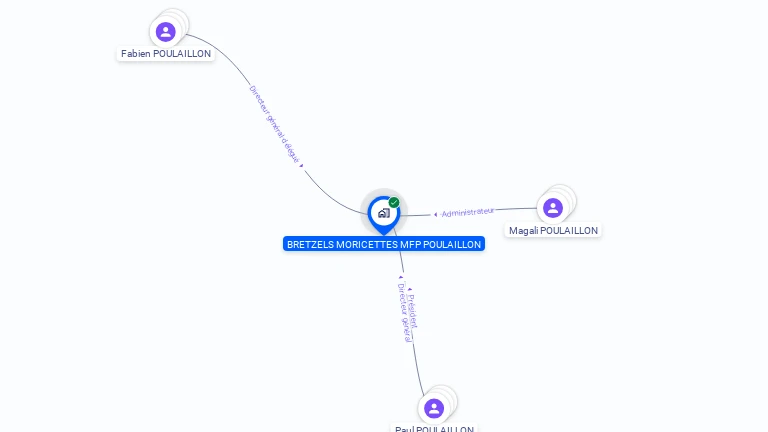Expand the stacked cards behind Magali's icon
This screenshot has height=432, width=768.
click(x=568, y=194)
